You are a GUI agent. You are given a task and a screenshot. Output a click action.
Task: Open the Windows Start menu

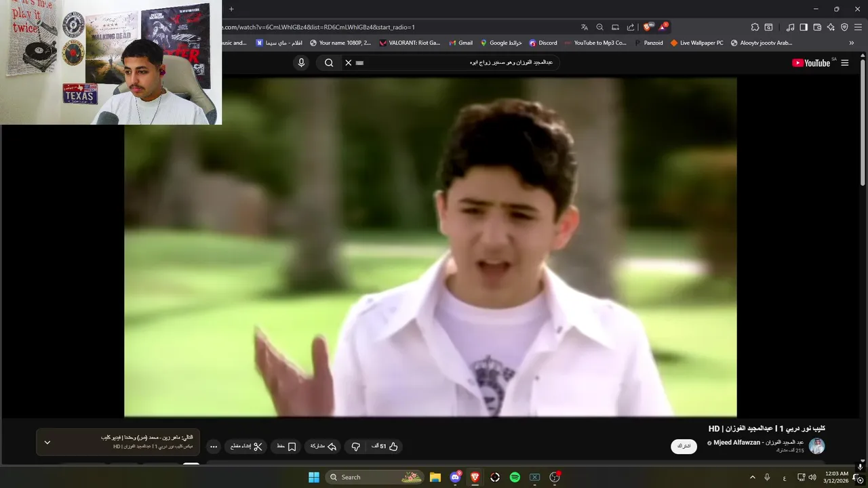click(x=314, y=477)
